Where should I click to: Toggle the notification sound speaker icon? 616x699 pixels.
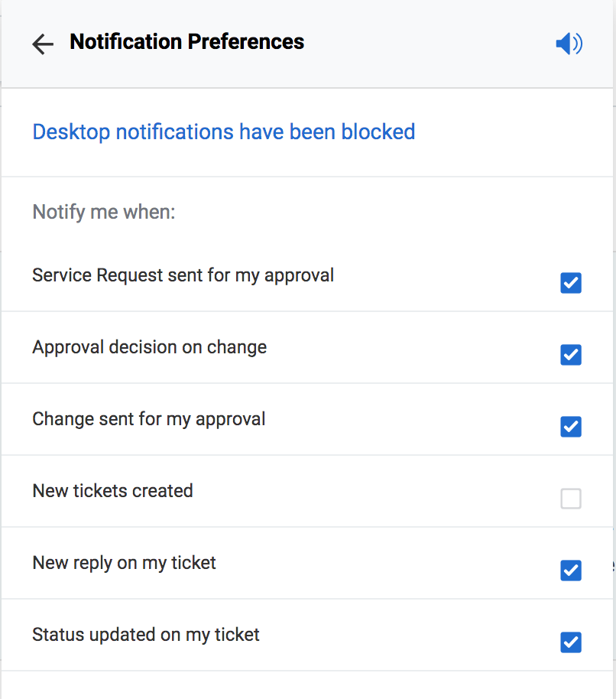pyautogui.click(x=569, y=44)
